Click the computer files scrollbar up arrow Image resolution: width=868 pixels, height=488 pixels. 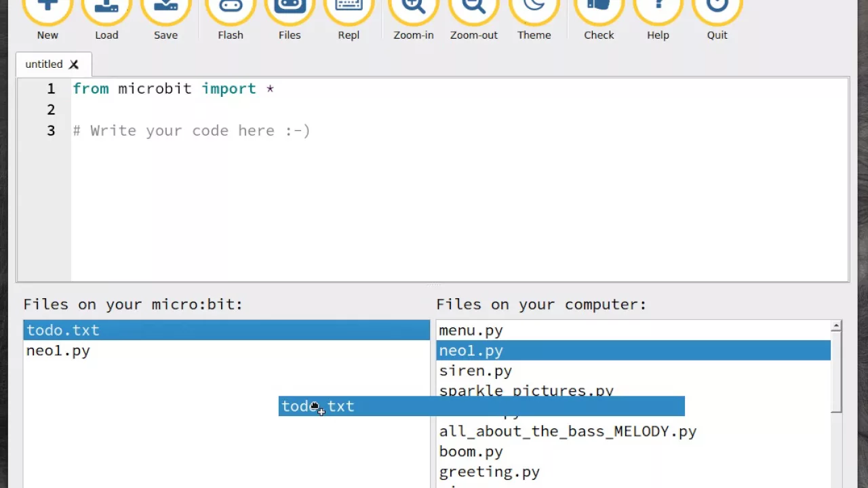click(836, 327)
